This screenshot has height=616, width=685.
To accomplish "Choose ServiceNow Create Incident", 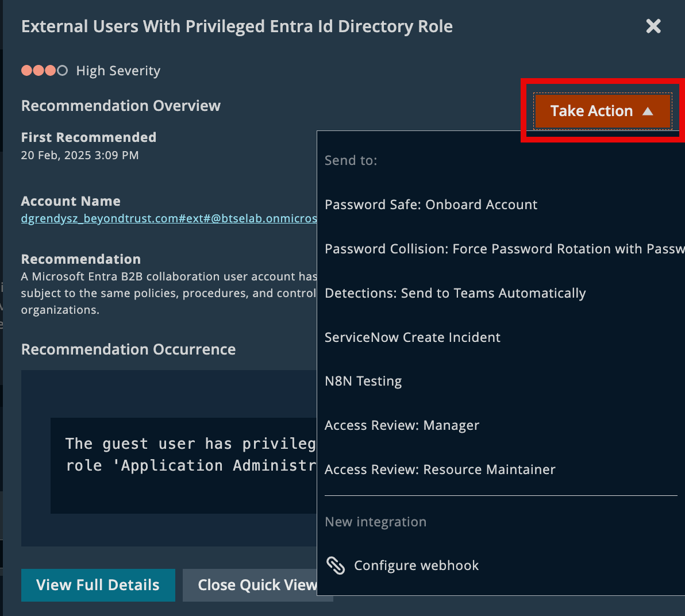I will [413, 337].
